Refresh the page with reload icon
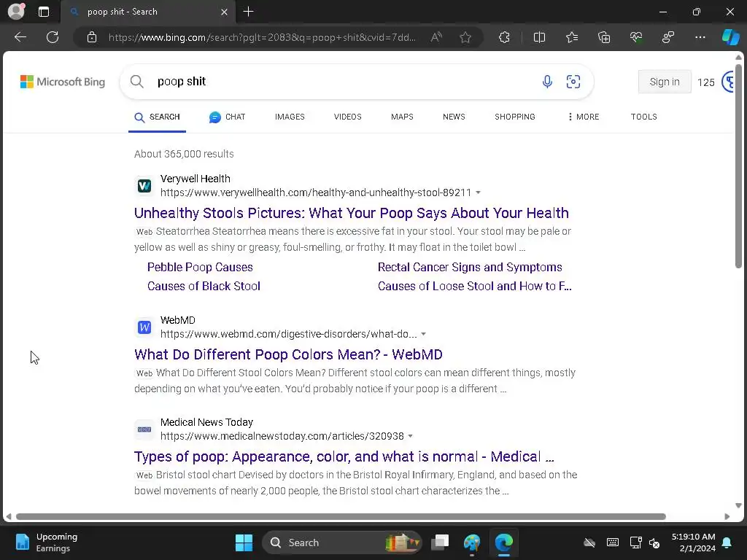The height and width of the screenshot is (560, 747). (53, 37)
